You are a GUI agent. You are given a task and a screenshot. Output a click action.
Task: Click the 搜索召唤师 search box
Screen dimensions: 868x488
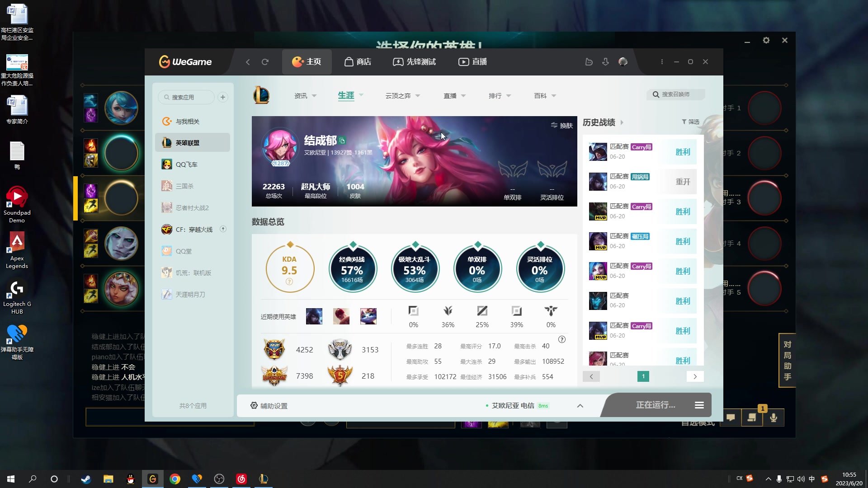pos(675,94)
